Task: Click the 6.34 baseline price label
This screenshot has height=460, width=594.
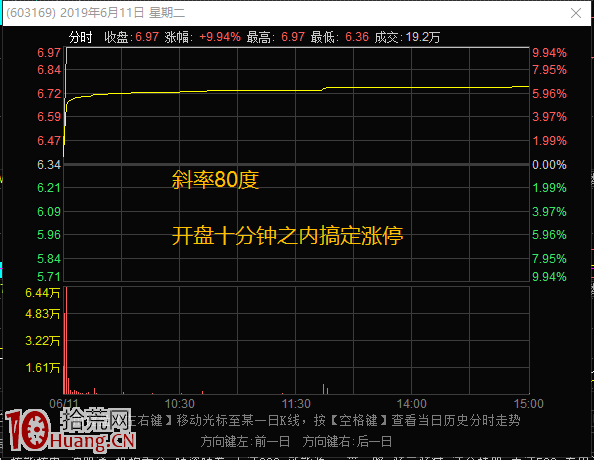Action: (49, 165)
